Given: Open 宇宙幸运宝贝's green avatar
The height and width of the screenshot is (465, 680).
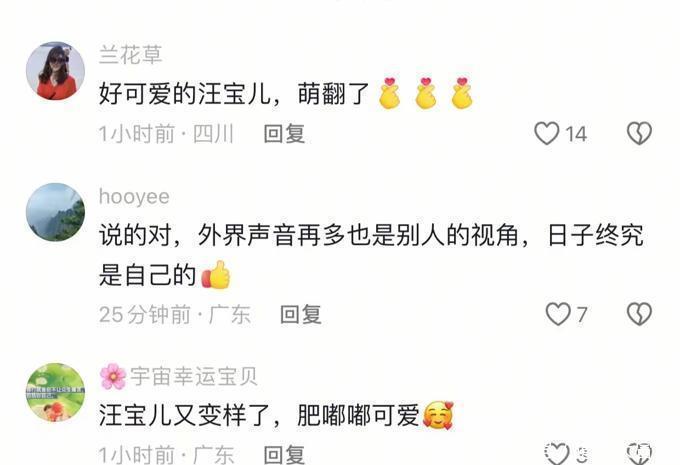Looking at the screenshot, I should pyautogui.click(x=55, y=393).
